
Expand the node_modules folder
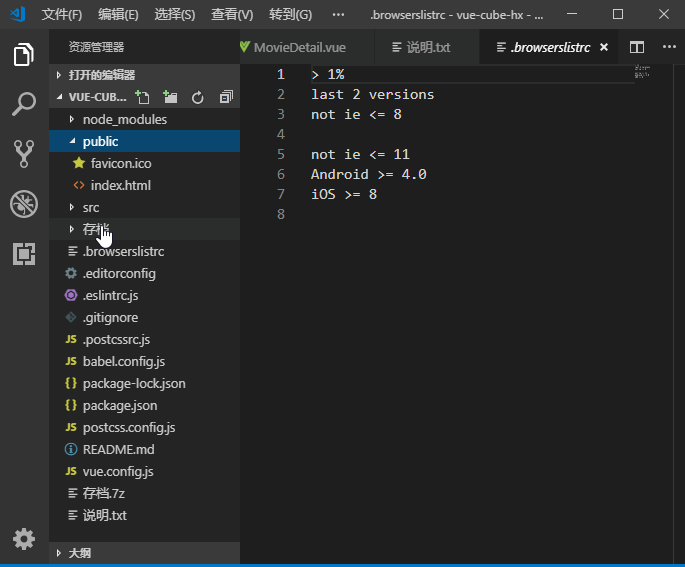click(144, 119)
